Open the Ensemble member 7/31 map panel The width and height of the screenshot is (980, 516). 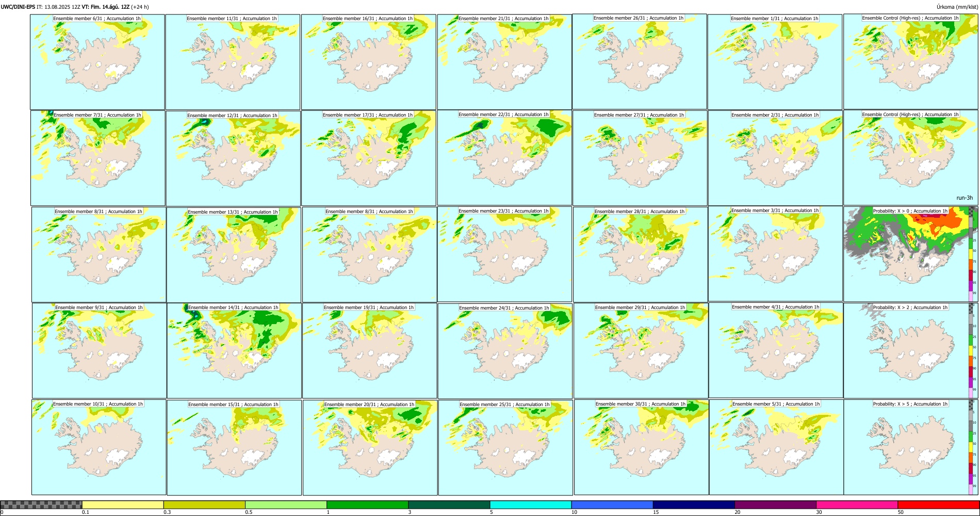98,158
